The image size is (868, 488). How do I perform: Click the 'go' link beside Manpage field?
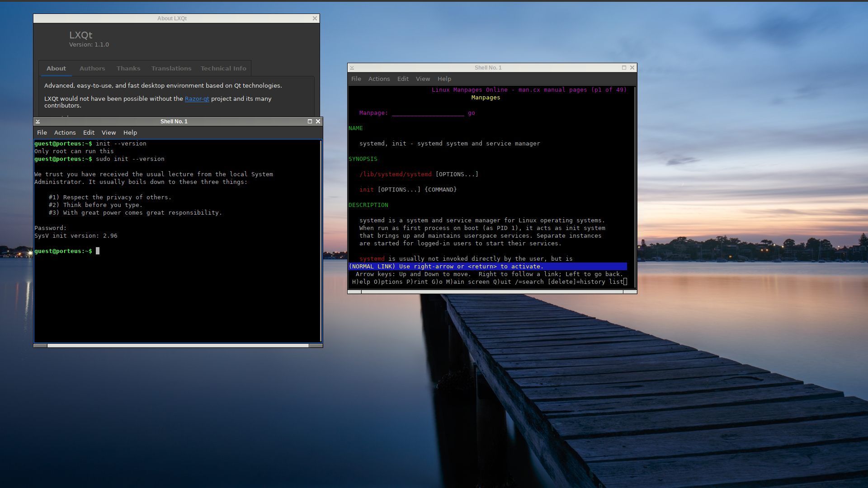(x=472, y=113)
